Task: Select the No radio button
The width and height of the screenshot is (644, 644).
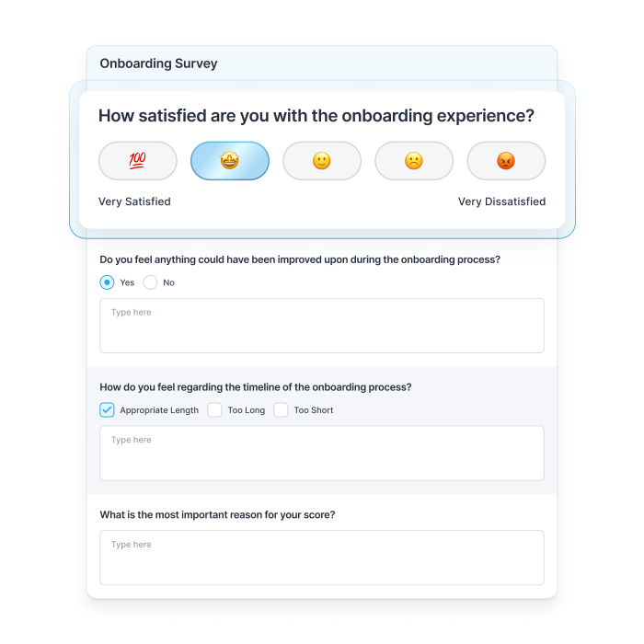Action: coord(151,282)
